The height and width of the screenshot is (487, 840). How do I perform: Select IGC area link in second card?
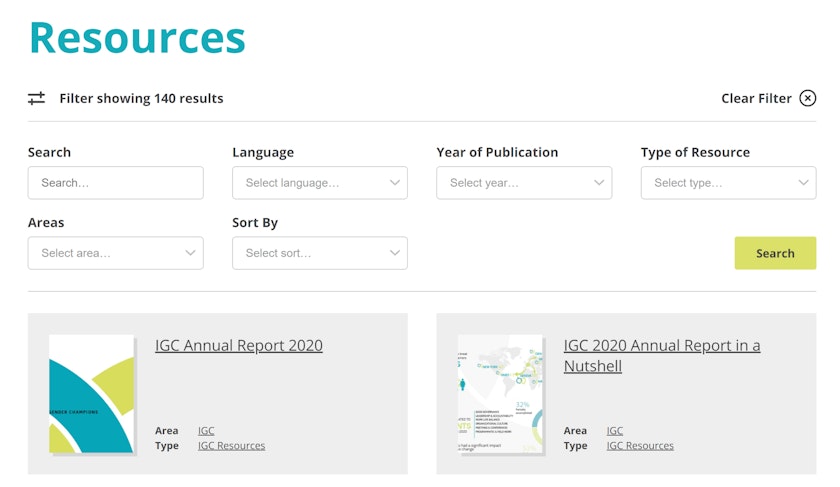tap(614, 431)
